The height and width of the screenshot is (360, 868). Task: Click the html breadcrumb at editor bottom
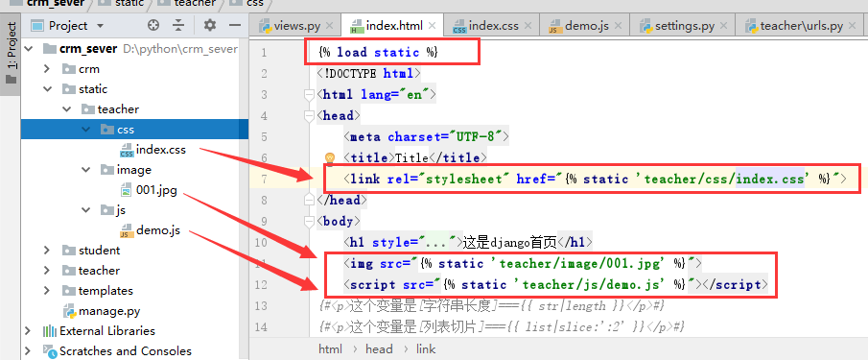[330, 348]
